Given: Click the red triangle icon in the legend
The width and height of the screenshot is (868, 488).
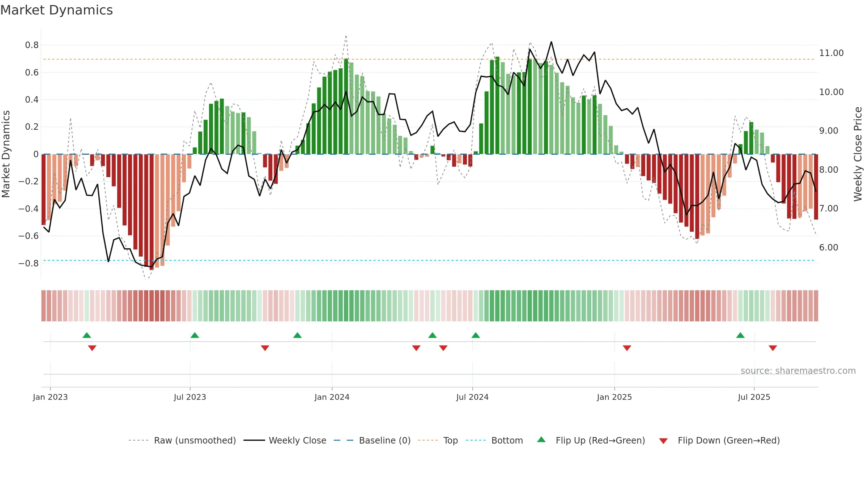Looking at the screenshot, I should 663,441.
